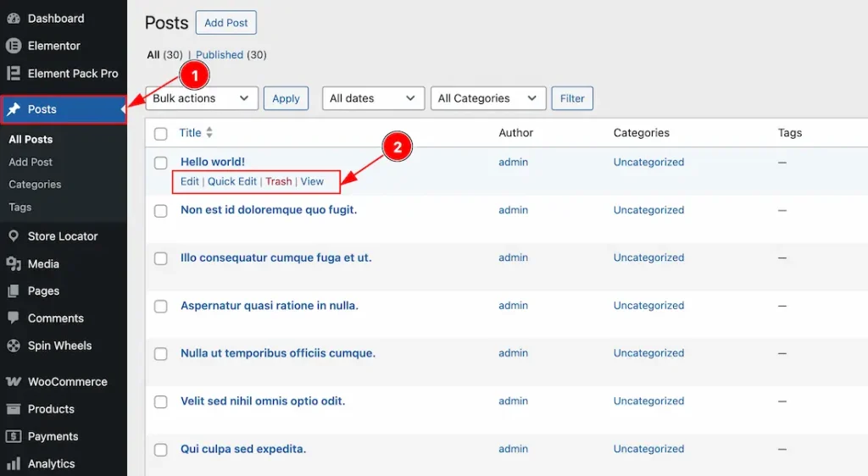
Task: Click the Store Locator pin icon
Action: click(14, 236)
